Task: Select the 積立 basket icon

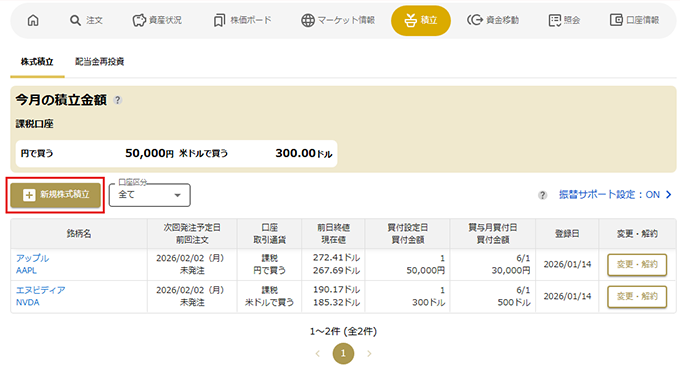Action: 410,20
